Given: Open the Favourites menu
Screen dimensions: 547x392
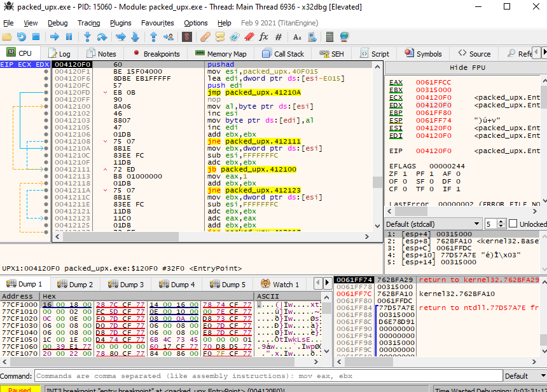Looking at the screenshot, I should (x=157, y=23).
